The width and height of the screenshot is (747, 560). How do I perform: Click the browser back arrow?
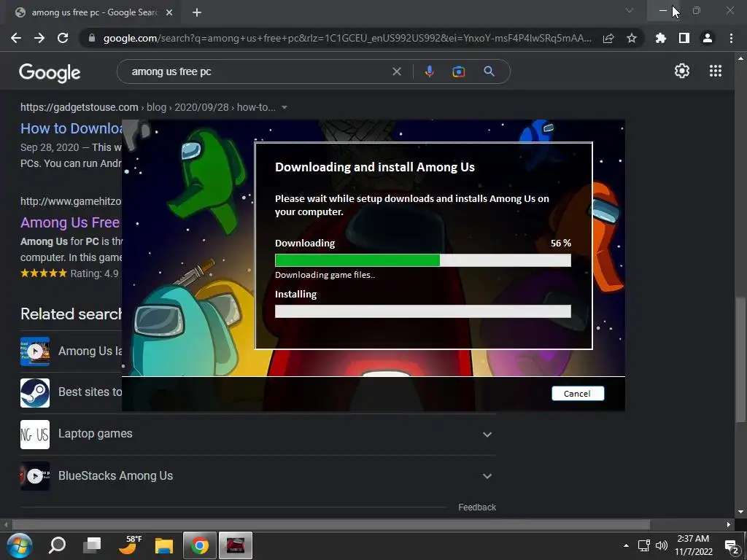(16, 38)
